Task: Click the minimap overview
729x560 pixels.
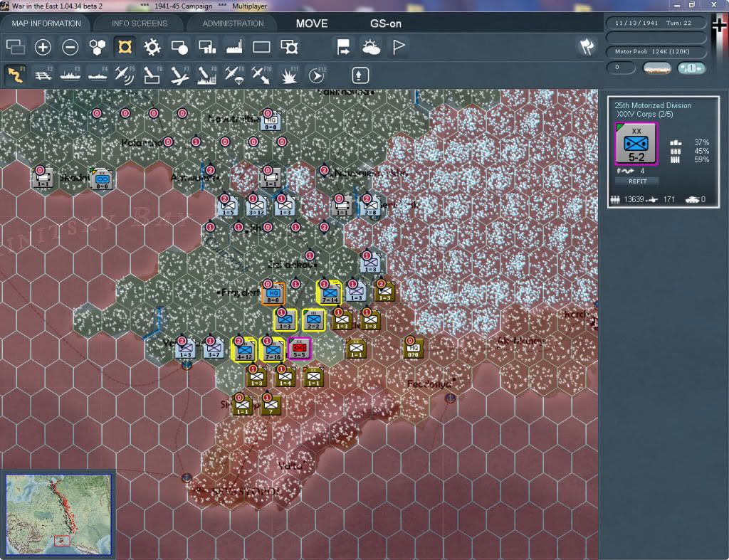Action: [x=58, y=514]
